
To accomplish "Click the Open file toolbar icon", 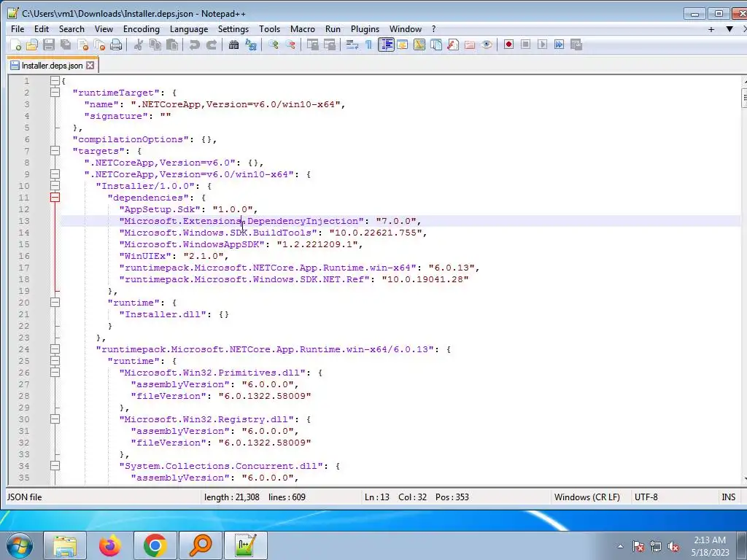I will (x=32, y=44).
